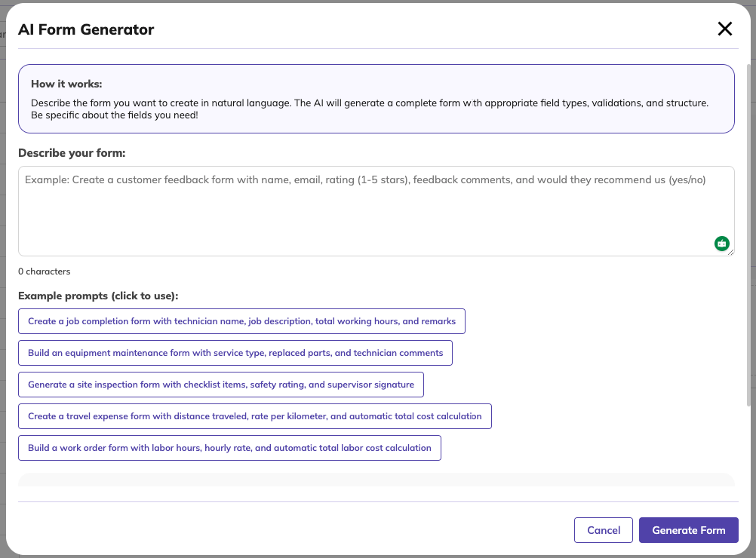The height and width of the screenshot is (558, 756).
Task: Close the AI Form Generator dialog
Action: point(724,29)
